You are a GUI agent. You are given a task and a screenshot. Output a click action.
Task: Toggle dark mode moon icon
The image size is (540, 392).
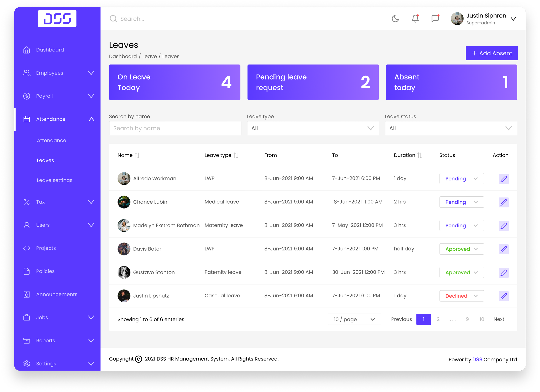[x=395, y=19]
